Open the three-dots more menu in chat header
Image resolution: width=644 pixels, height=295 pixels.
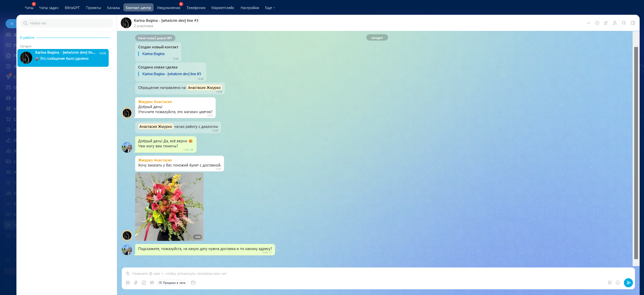click(589, 23)
